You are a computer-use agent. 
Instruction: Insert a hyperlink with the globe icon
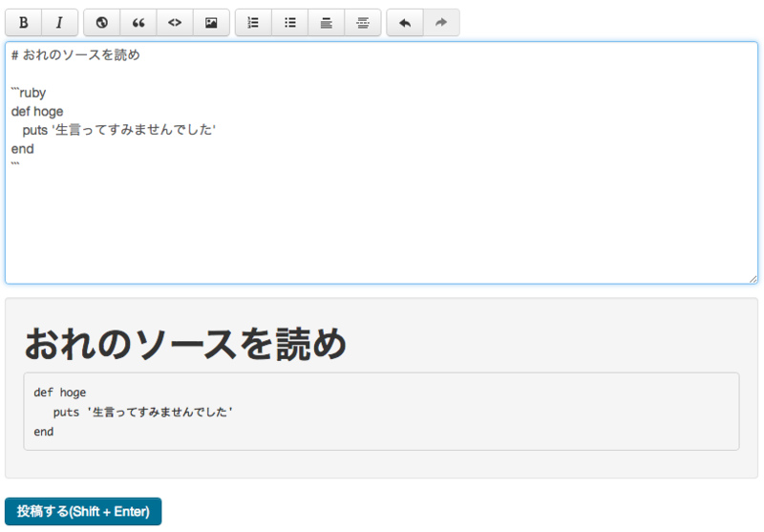coord(102,22)
